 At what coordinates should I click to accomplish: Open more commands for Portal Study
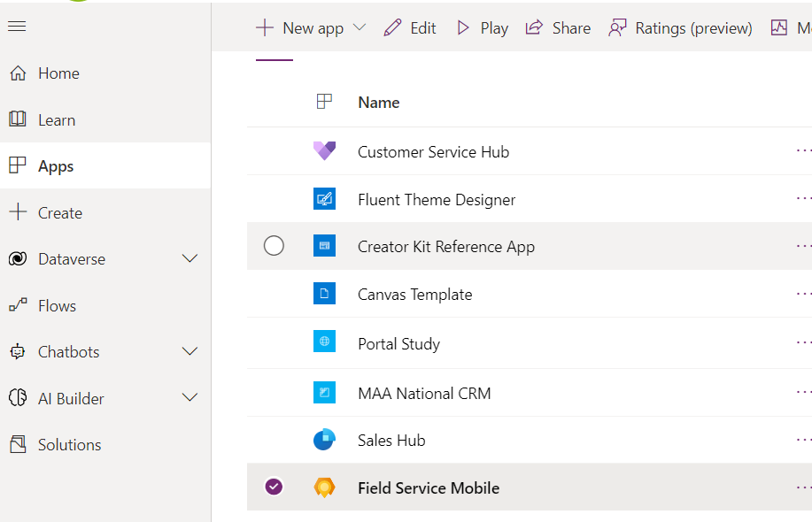pos(804,342)
